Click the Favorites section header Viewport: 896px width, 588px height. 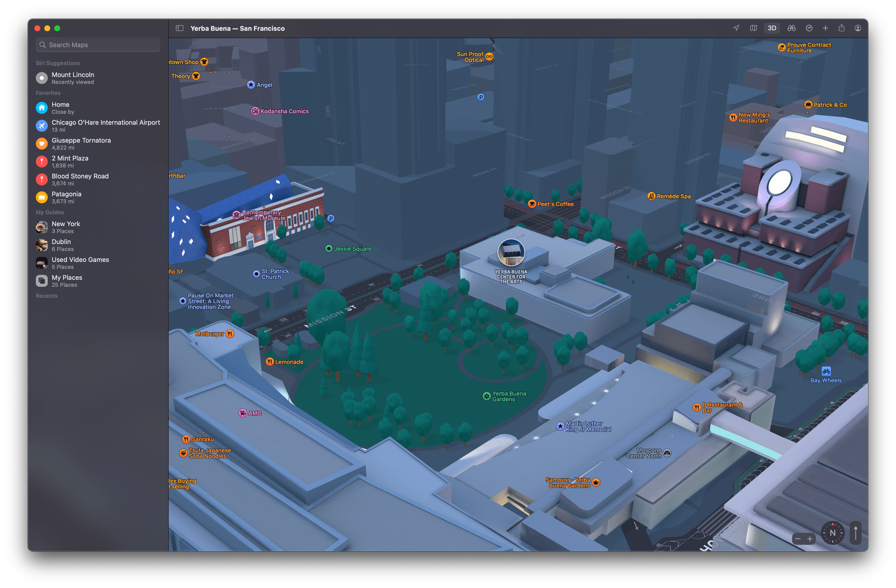[x=48, y=93]
